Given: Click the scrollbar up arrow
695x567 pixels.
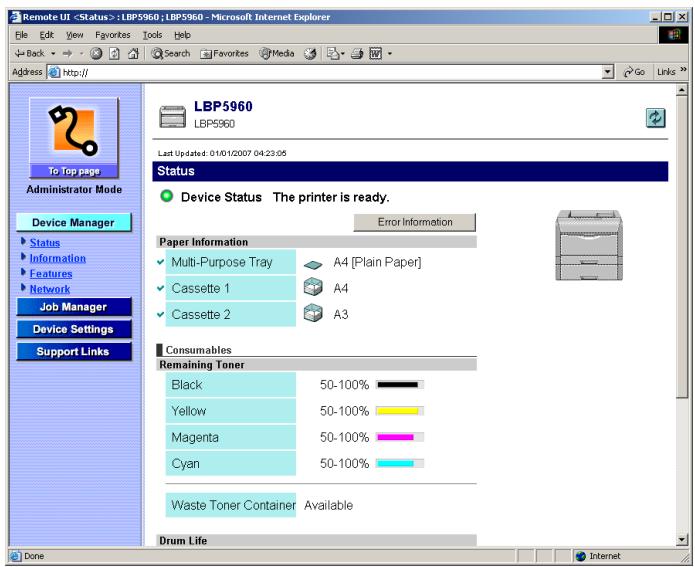Looking at the screenshot, I should (x=682, y=90).
